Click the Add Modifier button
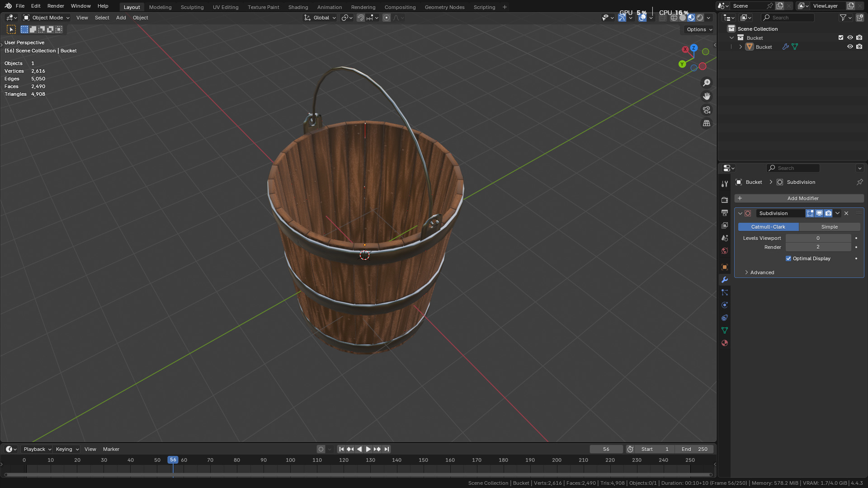Viewport: 868px width, 488px height. tap(799, 198)
